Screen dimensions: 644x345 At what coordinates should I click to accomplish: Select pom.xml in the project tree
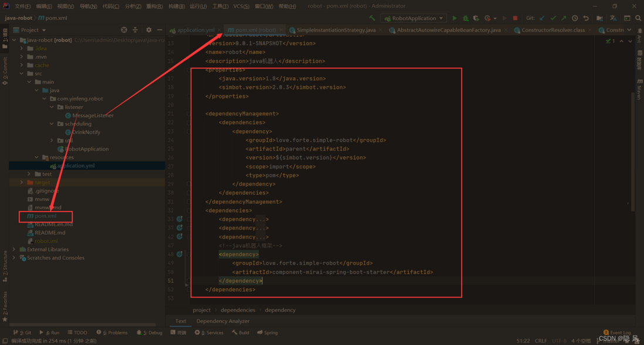(x=46, y=216)
